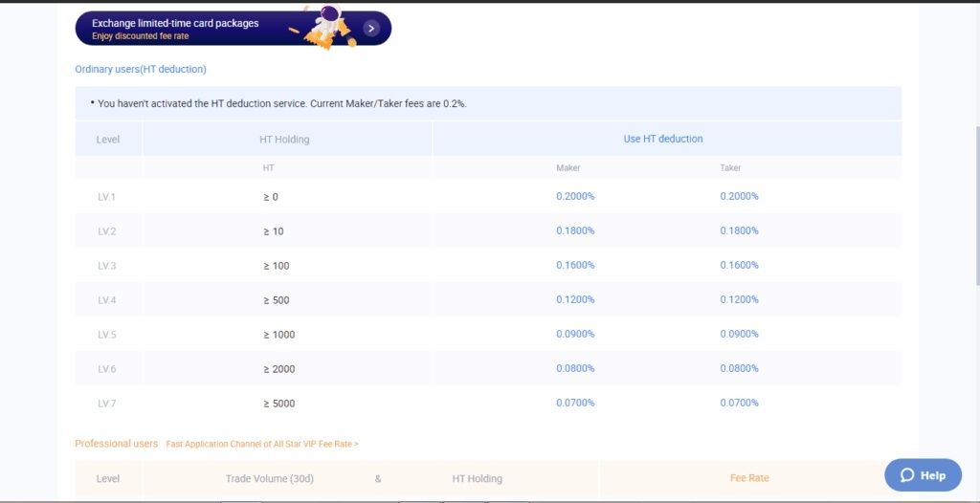
Task: Click the ≥ 10 HT holding value
Action: click(273, 231)
